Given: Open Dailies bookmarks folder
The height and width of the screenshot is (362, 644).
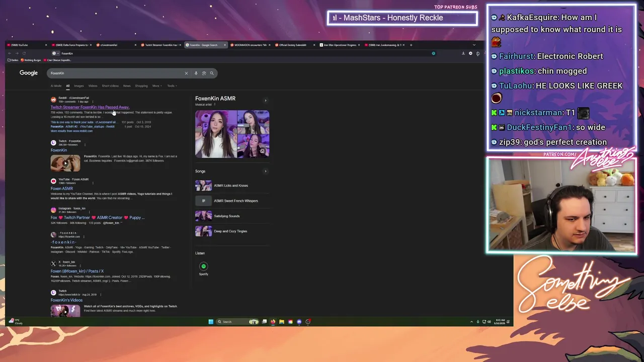Looking at the screenshot, I should [x=13, y=60].
